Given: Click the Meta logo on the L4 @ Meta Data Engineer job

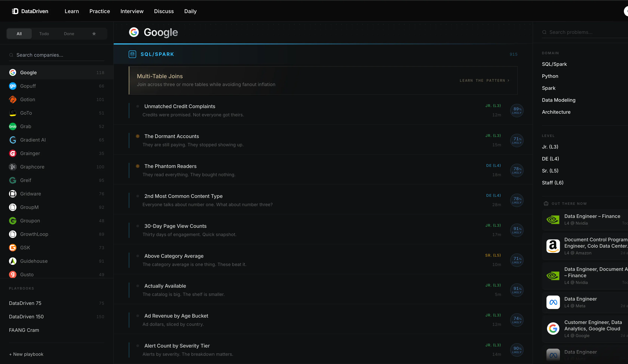Looking at the screenshot, I should pyautogui.click(x=553, y=302).
